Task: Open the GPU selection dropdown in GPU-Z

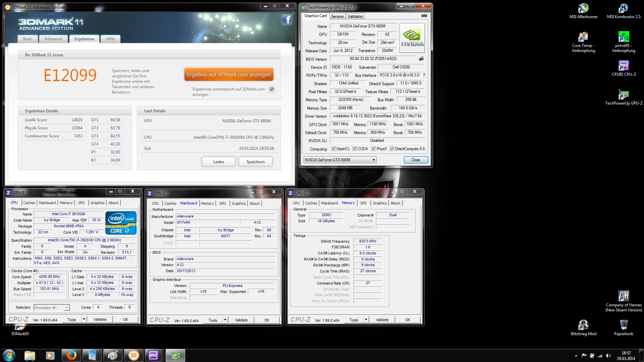Action: coord(340,160)
